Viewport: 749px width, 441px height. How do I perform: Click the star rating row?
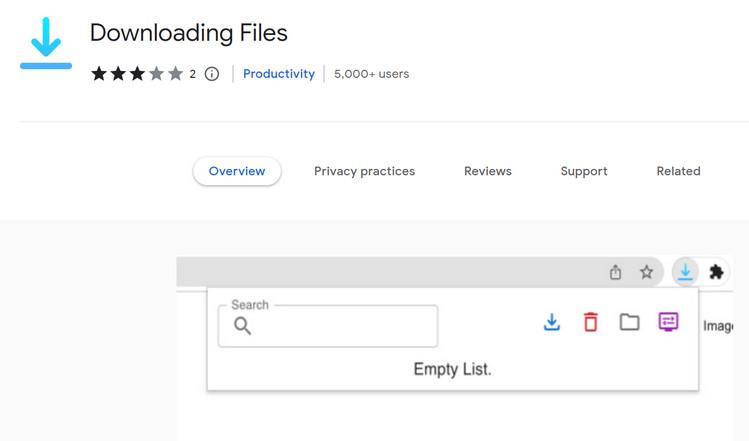pos(137,74)
